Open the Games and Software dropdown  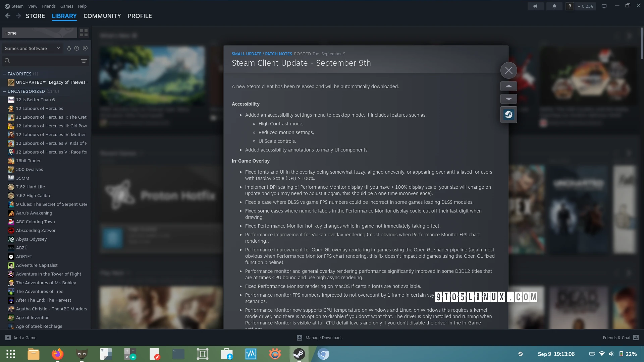(32, 48)
